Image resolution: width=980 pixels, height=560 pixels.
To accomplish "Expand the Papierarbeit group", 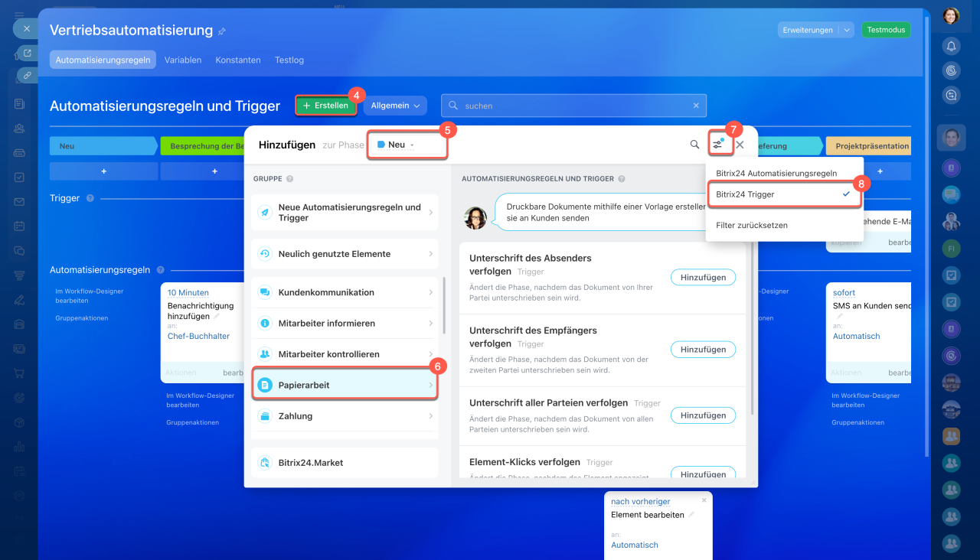I will pyautogui.click(x=345, y=385).
